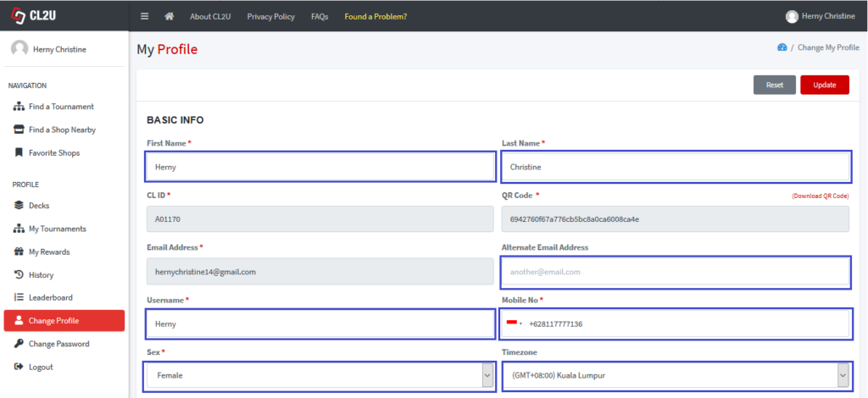Click the Alternate Email Address field

(676, 272)
